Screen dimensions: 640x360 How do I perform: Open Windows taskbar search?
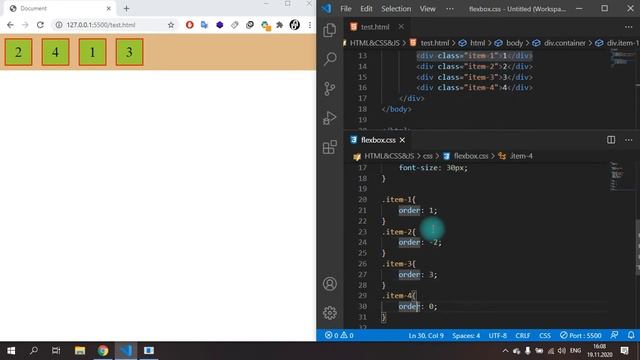click(34, 351)
